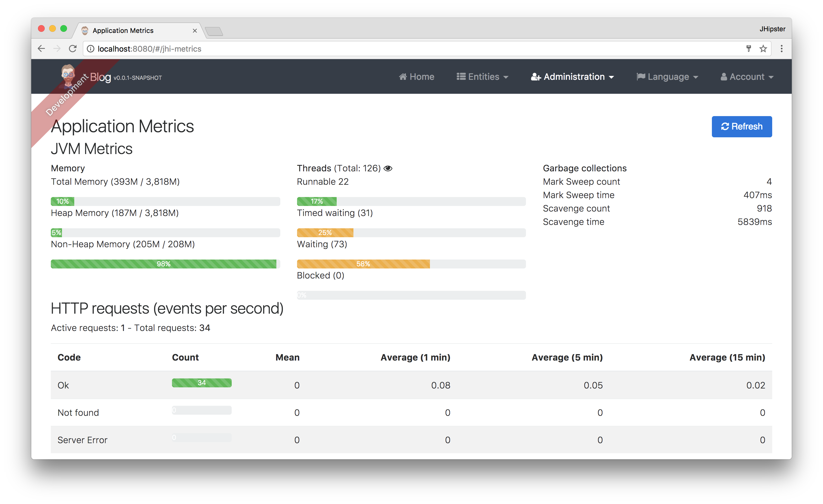The width and height of the screenshot is (823, 504).
Task: Click the browser back arrow
Action: (41, 49)
